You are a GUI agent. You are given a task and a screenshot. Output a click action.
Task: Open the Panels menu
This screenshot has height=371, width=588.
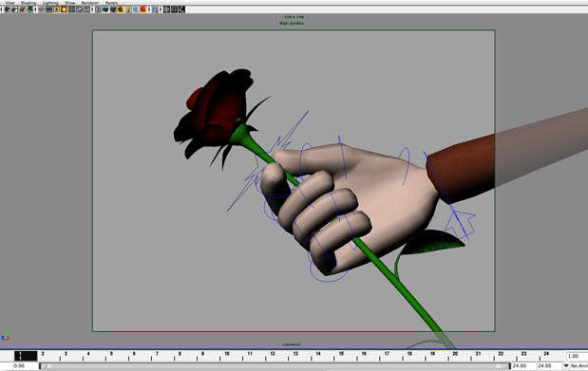click(x=112, y=3)
